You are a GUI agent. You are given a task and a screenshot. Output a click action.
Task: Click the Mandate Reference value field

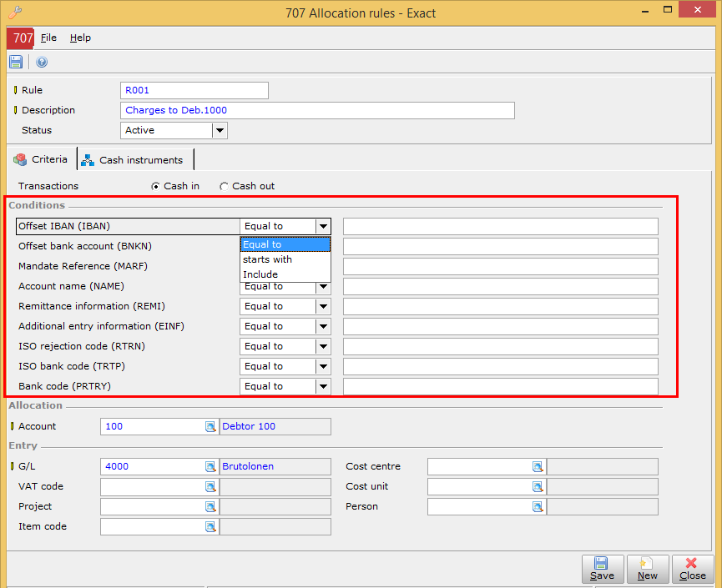(501, 266)
